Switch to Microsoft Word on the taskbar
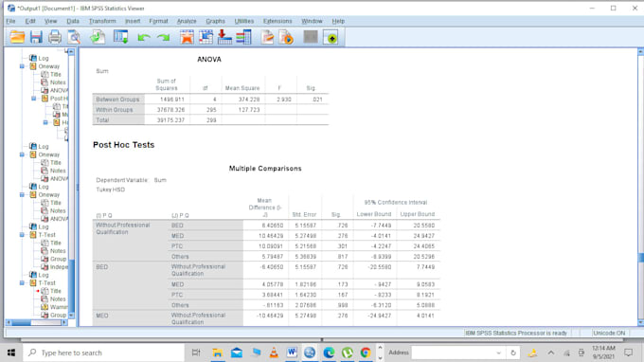This screenshot has width=644, height=362. [292, 353]
